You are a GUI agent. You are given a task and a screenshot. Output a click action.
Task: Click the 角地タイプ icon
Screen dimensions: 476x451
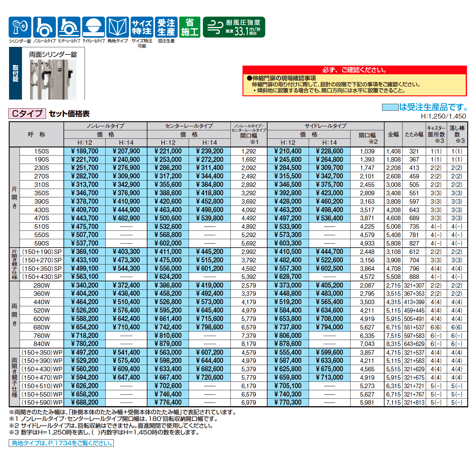(118, 27)
